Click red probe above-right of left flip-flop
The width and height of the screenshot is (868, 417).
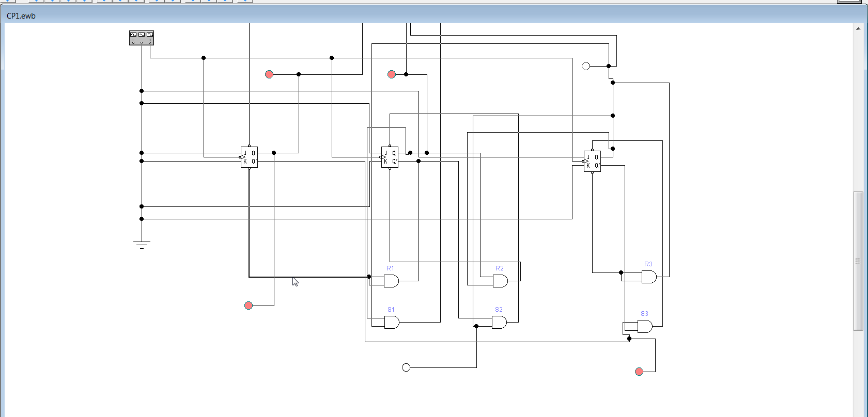pos(269,74)
